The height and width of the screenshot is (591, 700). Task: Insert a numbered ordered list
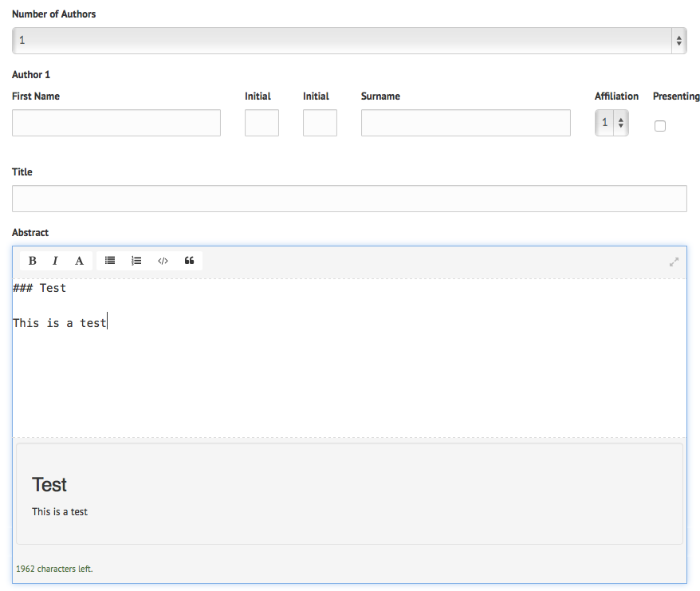pos(136,261)
